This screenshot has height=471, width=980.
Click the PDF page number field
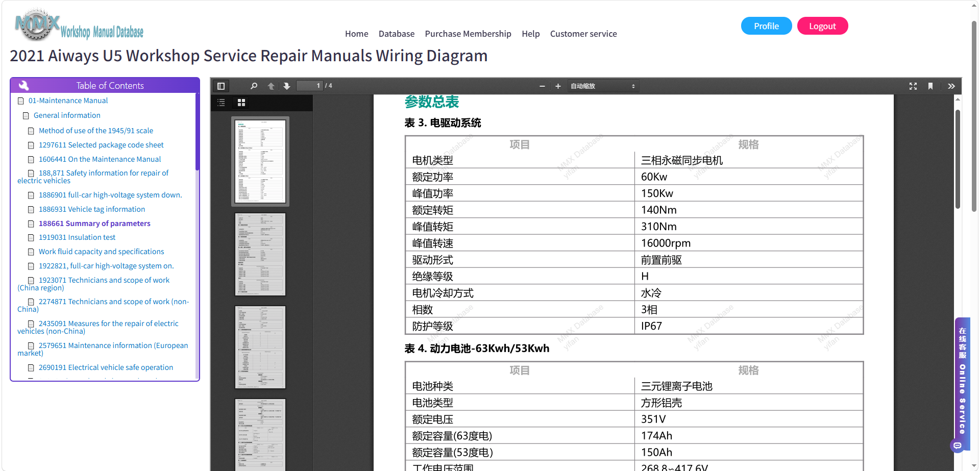[310, 86]
